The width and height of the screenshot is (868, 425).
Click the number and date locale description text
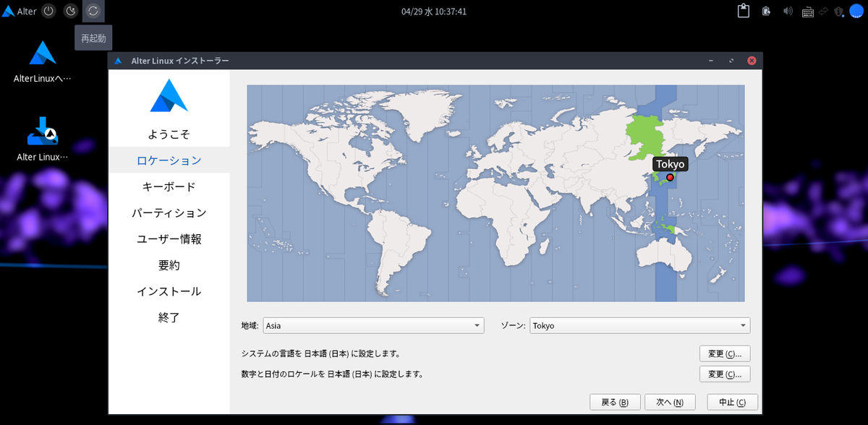[x=332, y=374]
